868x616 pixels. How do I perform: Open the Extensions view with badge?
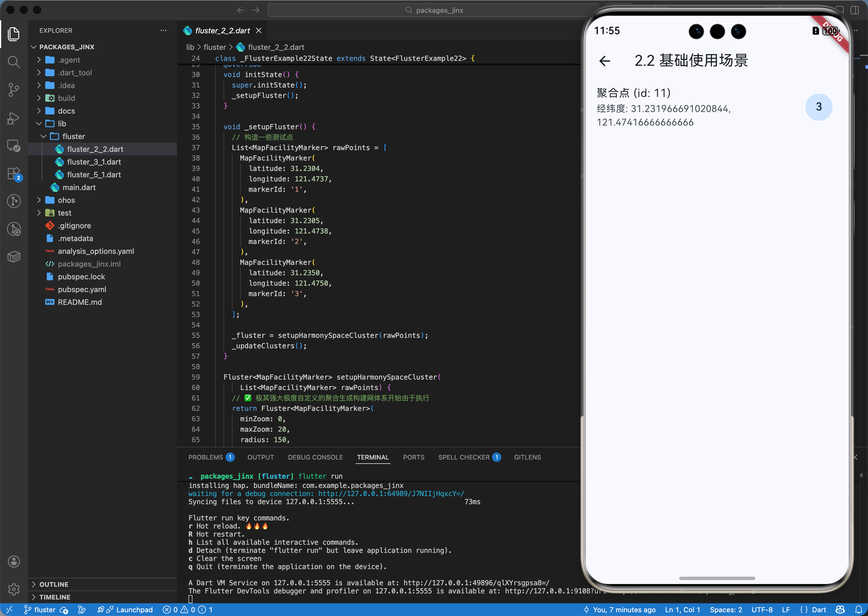14,174
